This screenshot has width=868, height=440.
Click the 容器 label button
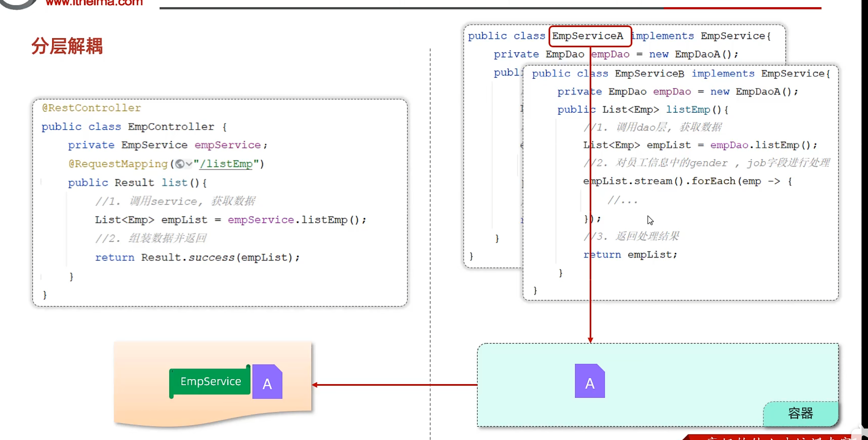click(800, 413)
